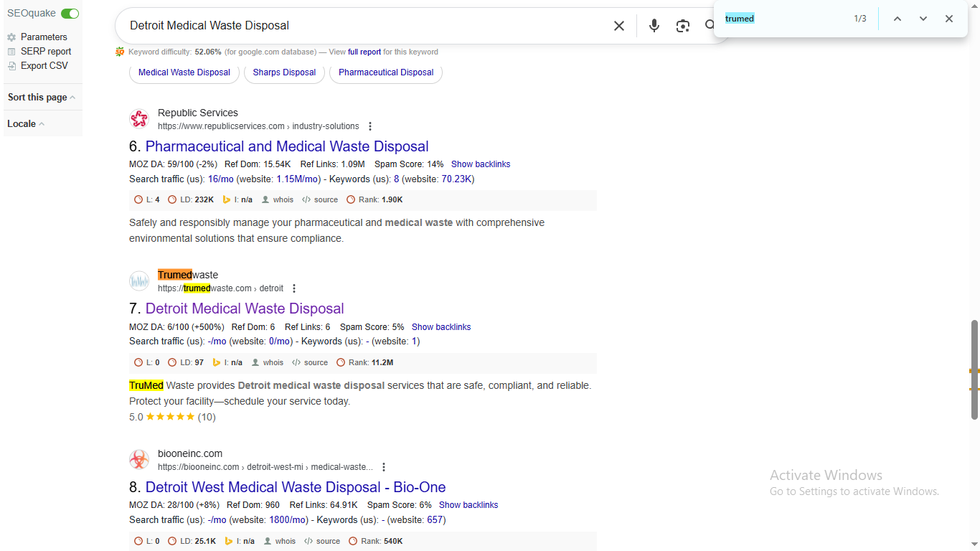Select the Pharmaceutical Disposal filter chip

click(x=386, y=72)
